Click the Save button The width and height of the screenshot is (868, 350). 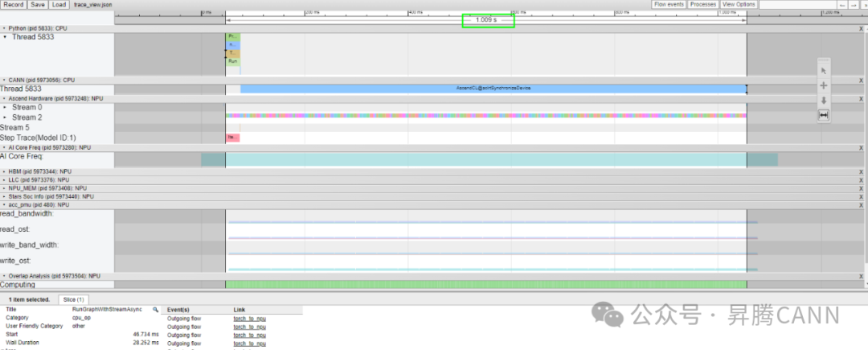[38, 5]
